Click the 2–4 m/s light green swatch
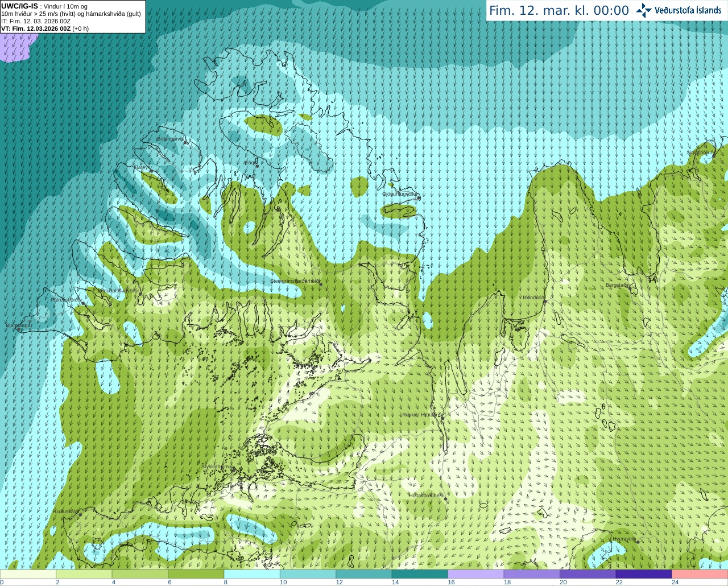 click(x=84, y=574)
